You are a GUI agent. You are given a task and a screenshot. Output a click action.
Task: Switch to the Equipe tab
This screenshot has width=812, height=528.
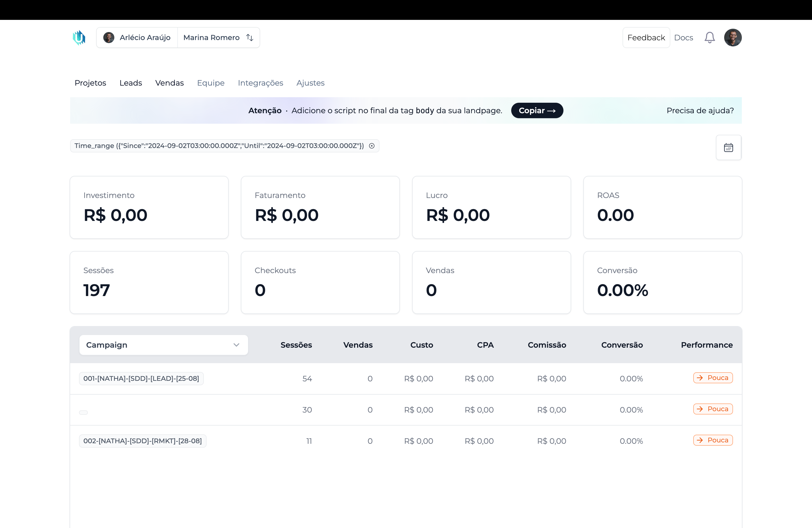click(211, 83)
